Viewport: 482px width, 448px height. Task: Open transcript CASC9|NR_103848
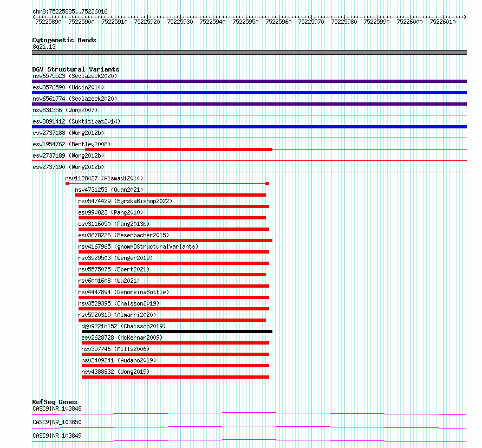pyautogui.click(x=57, y=409)
